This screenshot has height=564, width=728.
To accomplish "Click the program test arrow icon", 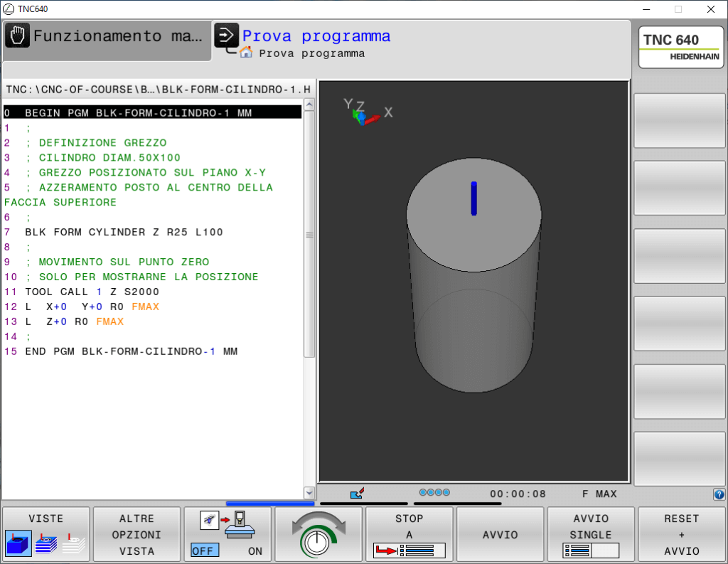I will pos(226,35).
